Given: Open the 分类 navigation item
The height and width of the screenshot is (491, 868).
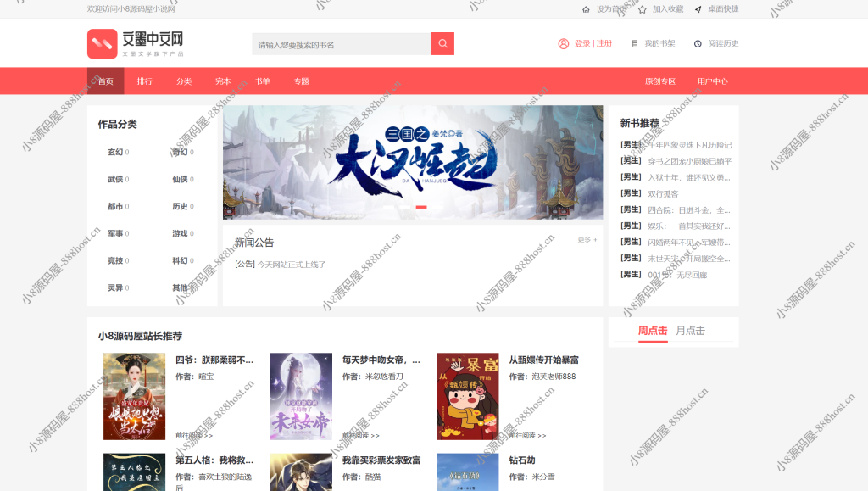Looking at the screenshot, I should (184, 81).
